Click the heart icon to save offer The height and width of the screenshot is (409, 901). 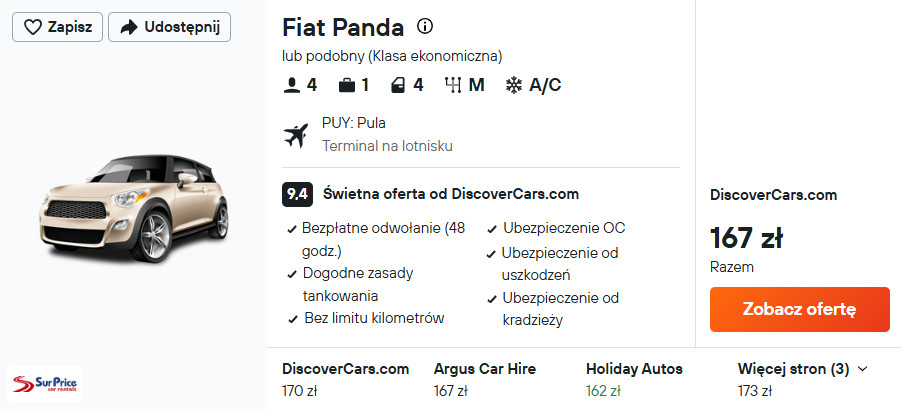(x=33, y=27)
